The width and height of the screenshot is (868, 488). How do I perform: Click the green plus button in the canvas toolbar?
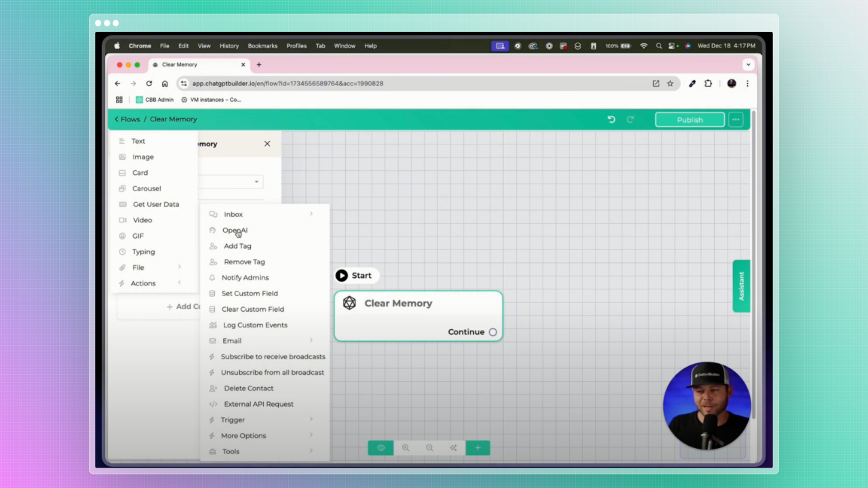coord(478,448)
